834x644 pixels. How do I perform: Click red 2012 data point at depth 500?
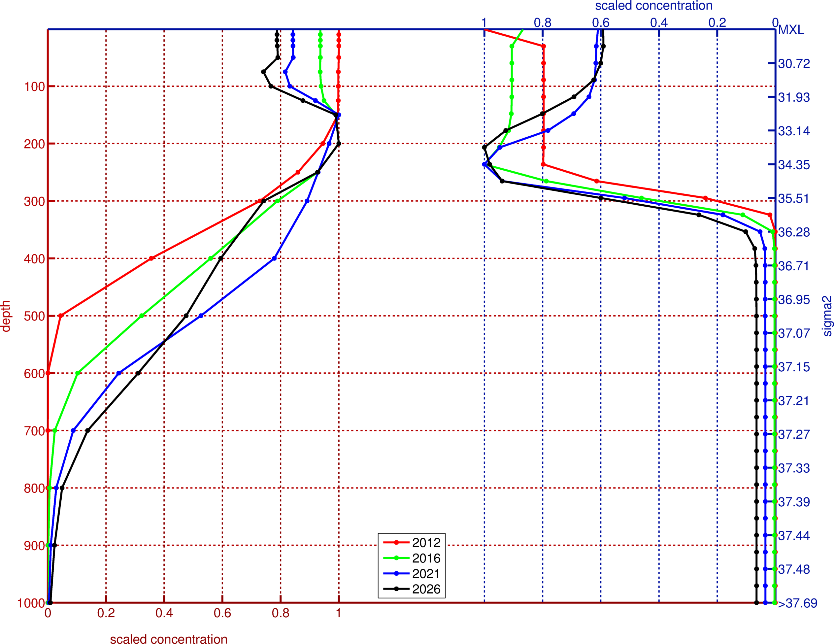click(60, 316)
